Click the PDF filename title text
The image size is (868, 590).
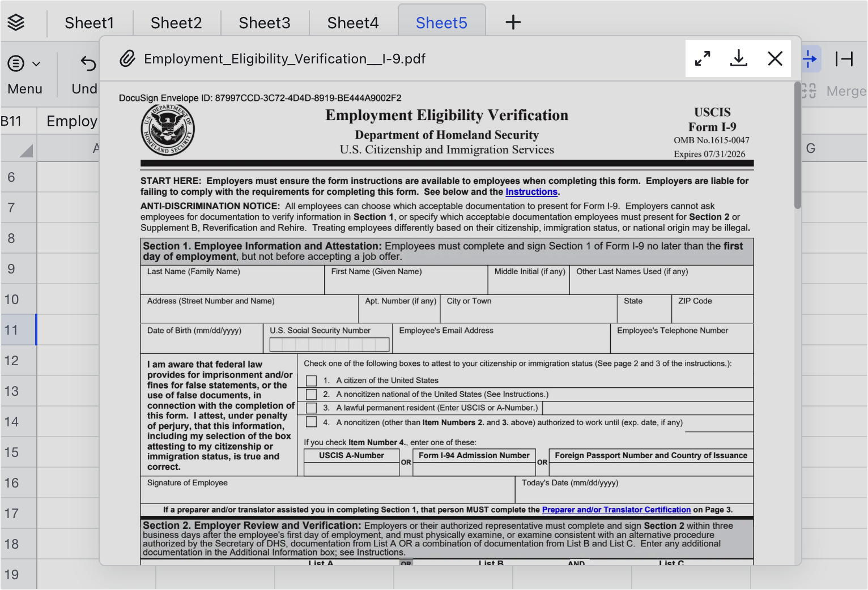(284, 59)
